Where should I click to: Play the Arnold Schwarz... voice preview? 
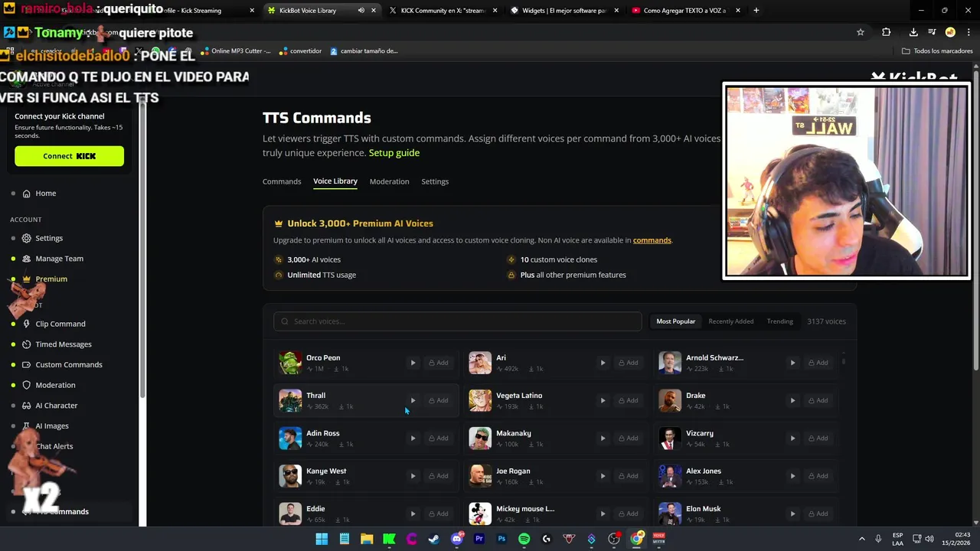[x=792, y=363]
